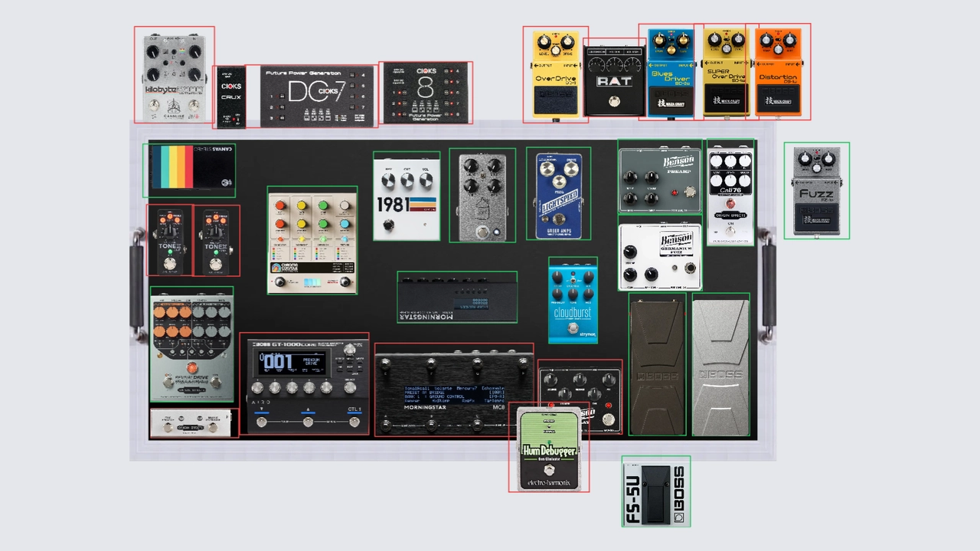
Task: Select the orange Boss Distortion pedal
Action: point(779,72)
